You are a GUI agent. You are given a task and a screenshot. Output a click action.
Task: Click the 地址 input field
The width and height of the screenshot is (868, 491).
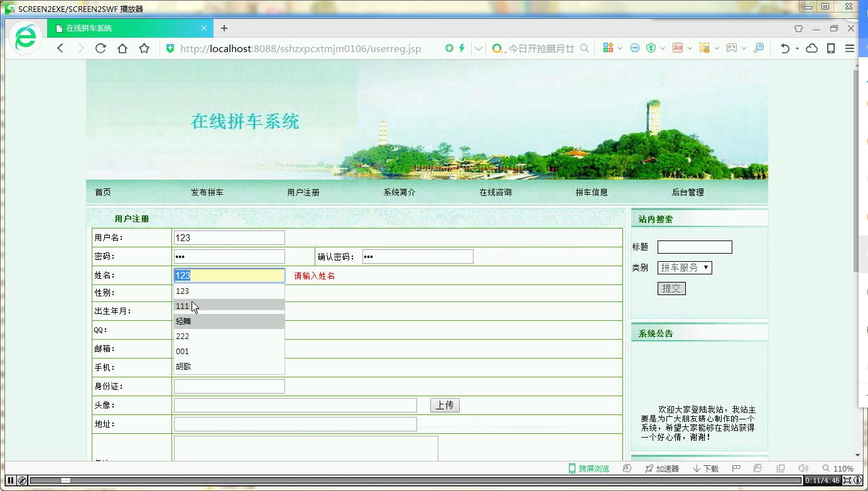[x=295, y=424]
